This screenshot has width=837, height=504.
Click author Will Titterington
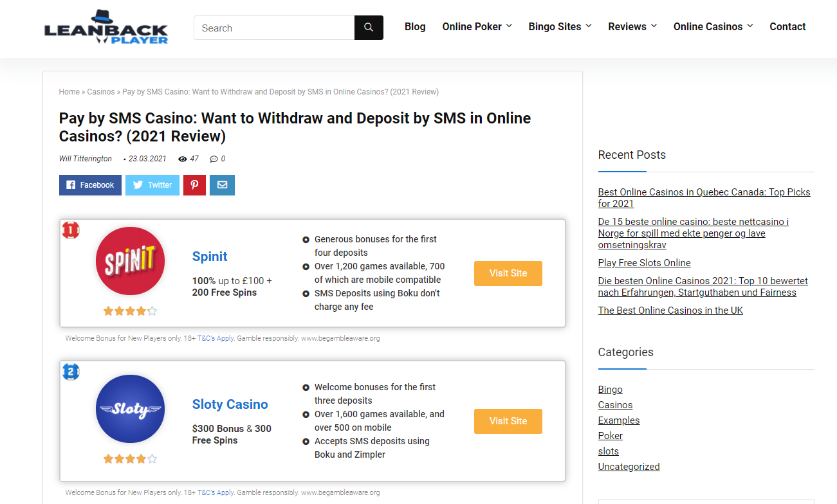pyautogui.click(x=86, y=159)
